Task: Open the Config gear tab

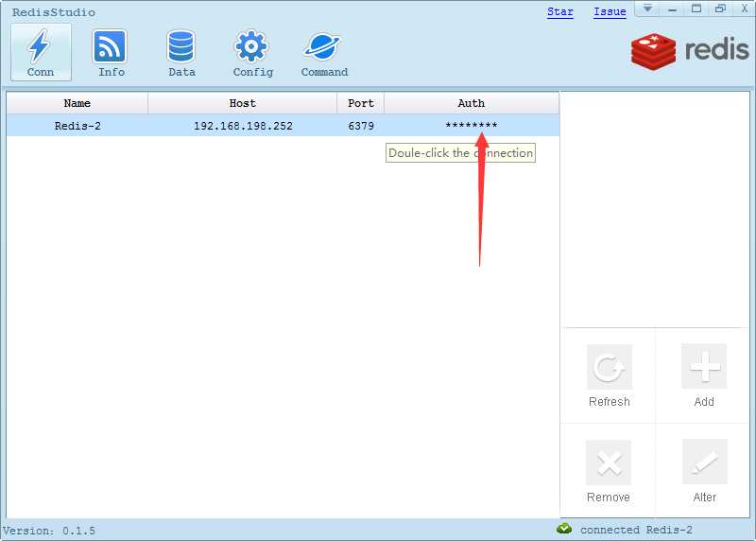Action: [x=252, y=52]
